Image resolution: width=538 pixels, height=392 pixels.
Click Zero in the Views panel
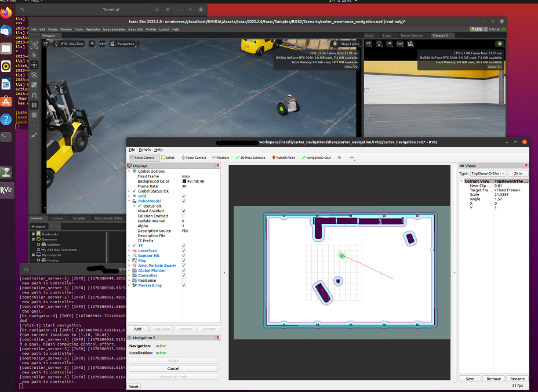pyautogui.click(x=518, y=173)
